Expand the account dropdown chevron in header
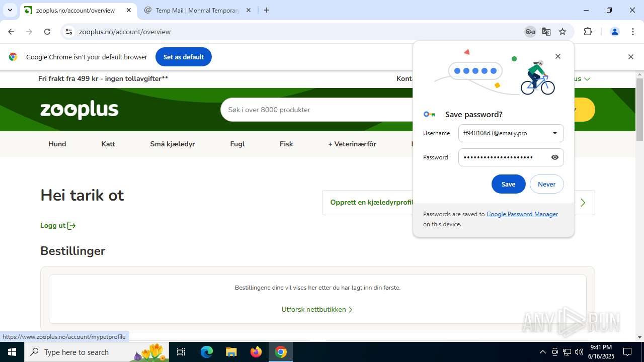 coord(587,79)
